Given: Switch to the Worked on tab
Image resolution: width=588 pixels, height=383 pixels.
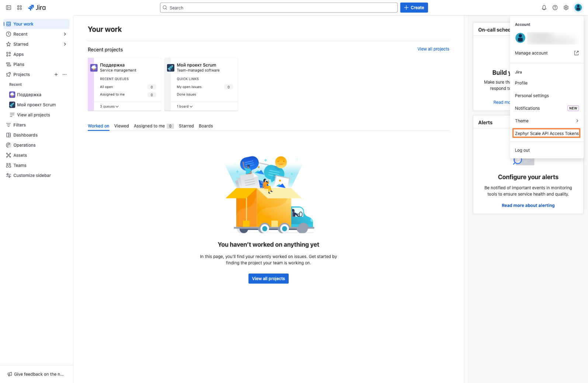Looking at the screenshot, I should click(98, 126).
